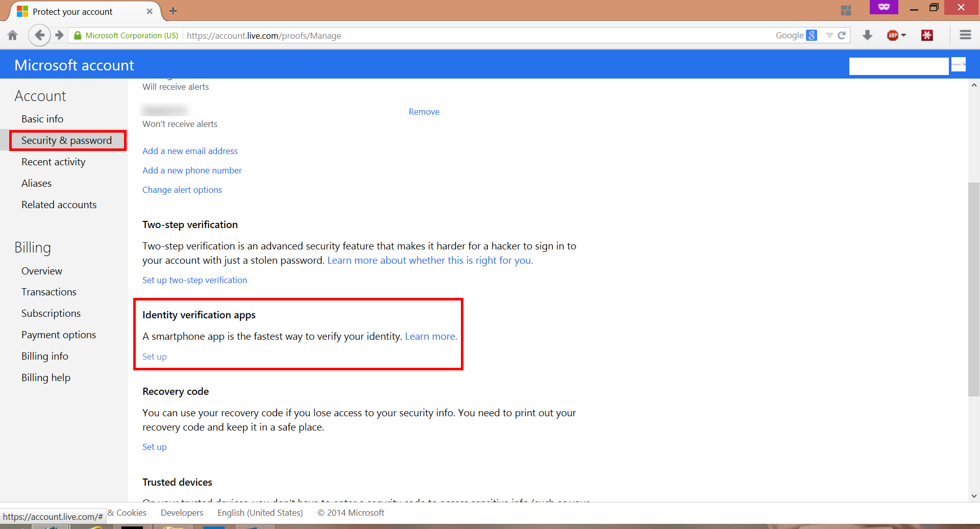Reload the page with the refresh icon
This screenshot has width=980, height=529.
pyautogui.click(x=842, y=35)
